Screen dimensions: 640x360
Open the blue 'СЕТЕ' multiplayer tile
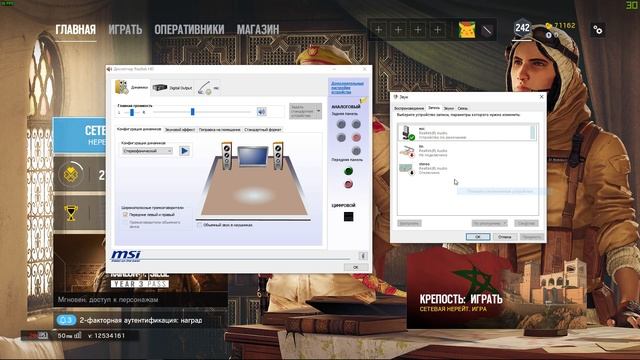tap(79, 135)
